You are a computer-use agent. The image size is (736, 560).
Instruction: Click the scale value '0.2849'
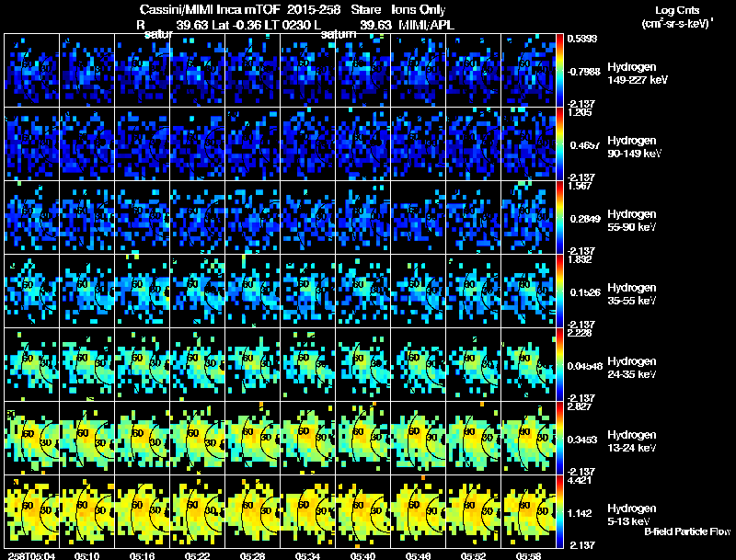click(585, 219)
